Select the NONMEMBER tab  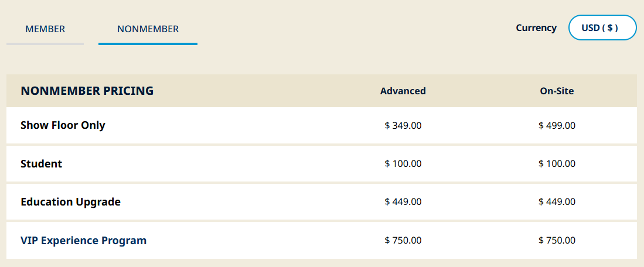tap(148, 29)
